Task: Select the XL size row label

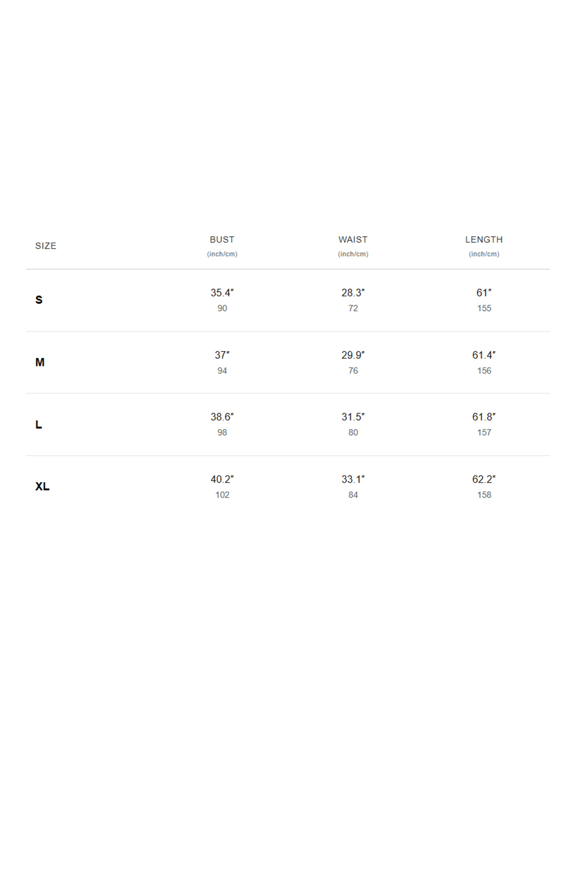Action: click(x=42, y=486)
